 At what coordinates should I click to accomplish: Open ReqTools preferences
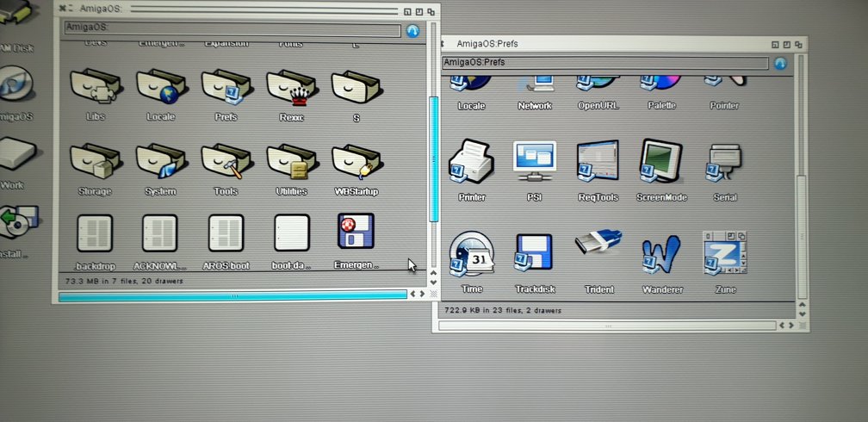[x=598, y=162]
